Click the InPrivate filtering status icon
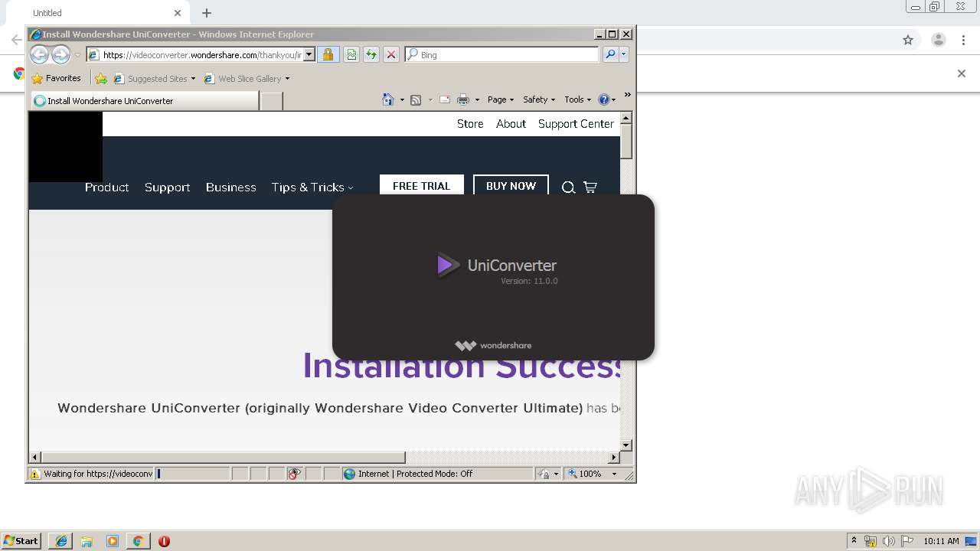The image size is (980, 551). pyautogui.click(x=295, y=474)
